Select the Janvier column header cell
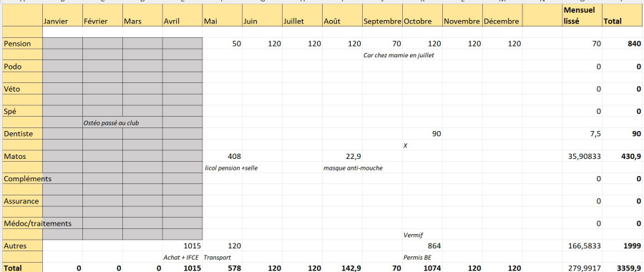This screenshot has width=644, height=272. [62, 16]
